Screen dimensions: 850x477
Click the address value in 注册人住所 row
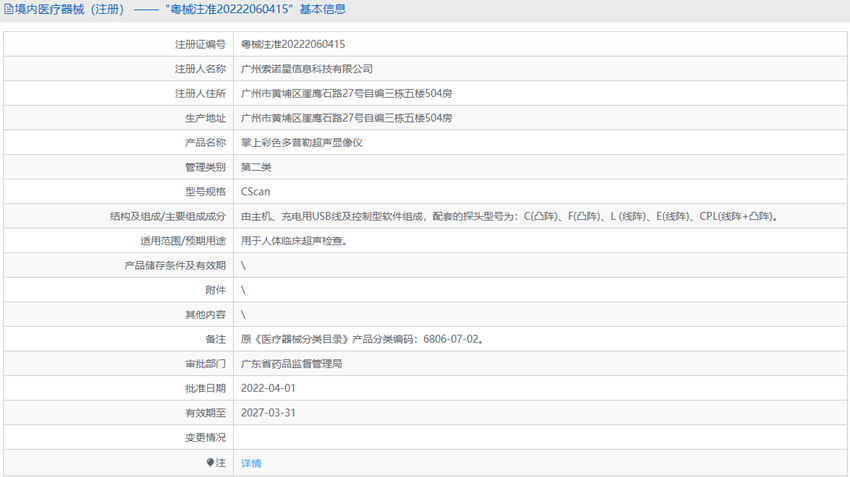click(346, 94)
